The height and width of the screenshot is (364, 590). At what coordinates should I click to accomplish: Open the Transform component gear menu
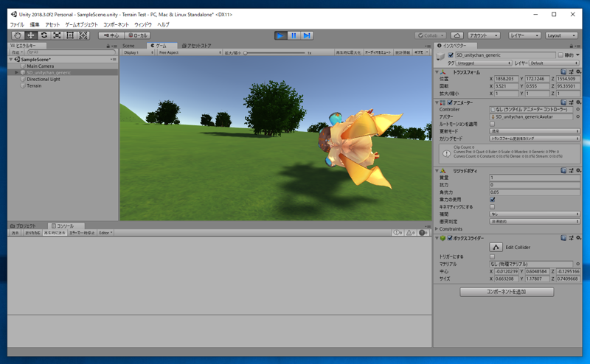click(578, 71)
